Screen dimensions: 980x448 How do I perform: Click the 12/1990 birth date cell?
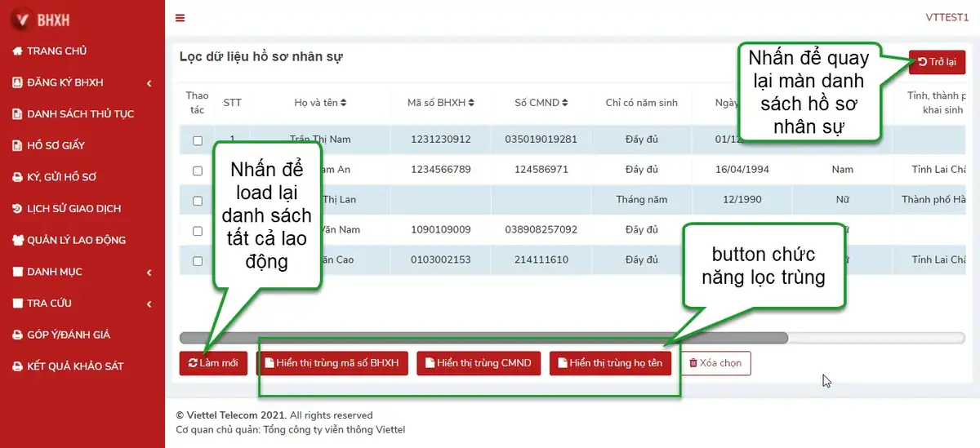coord(742,199)
